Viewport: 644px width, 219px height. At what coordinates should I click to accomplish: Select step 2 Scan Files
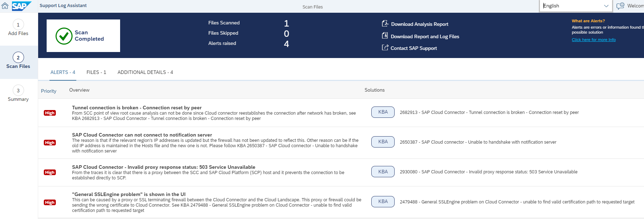[x=18, y=61]
